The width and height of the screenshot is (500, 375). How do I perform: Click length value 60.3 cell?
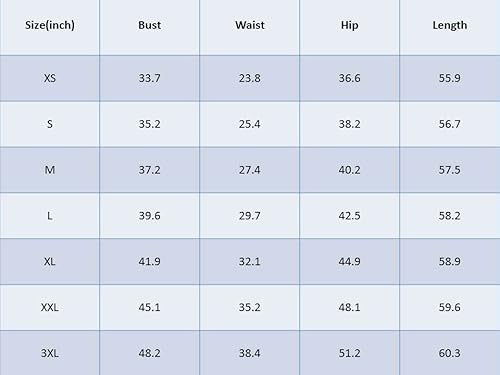450,353
